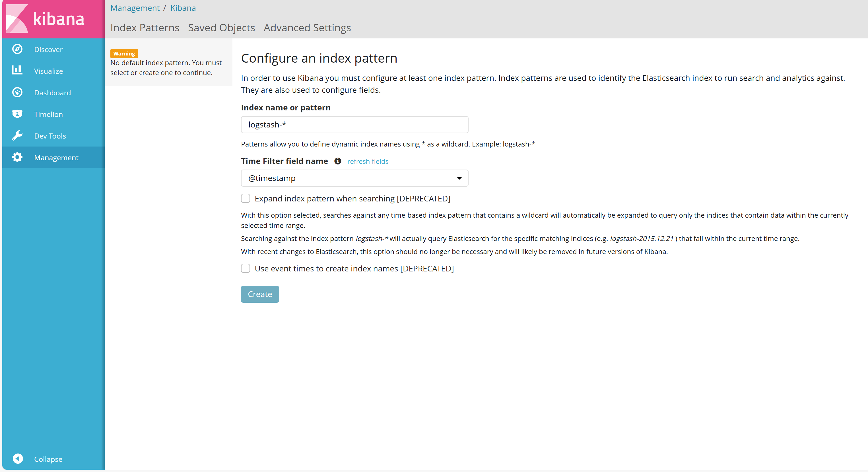Screen dimensions: 868x472
Task: Click the 'Index name or pattern' label
Action: (286, 108)
